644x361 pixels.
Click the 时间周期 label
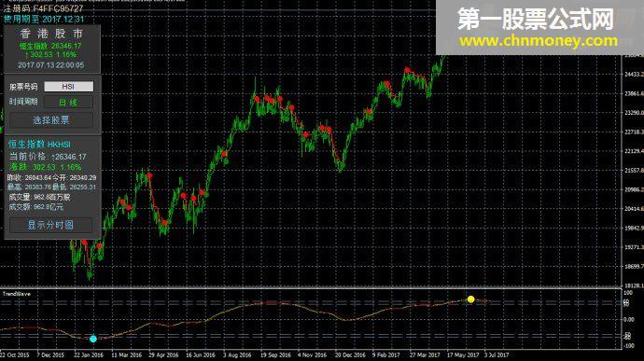coord(23,102)
